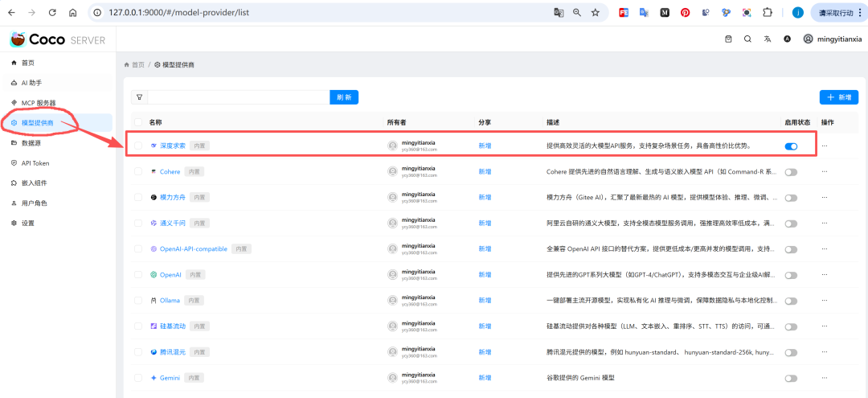Click the provider search input field
Viewport: 868px width, 398px height.
(x=238, y=97)
